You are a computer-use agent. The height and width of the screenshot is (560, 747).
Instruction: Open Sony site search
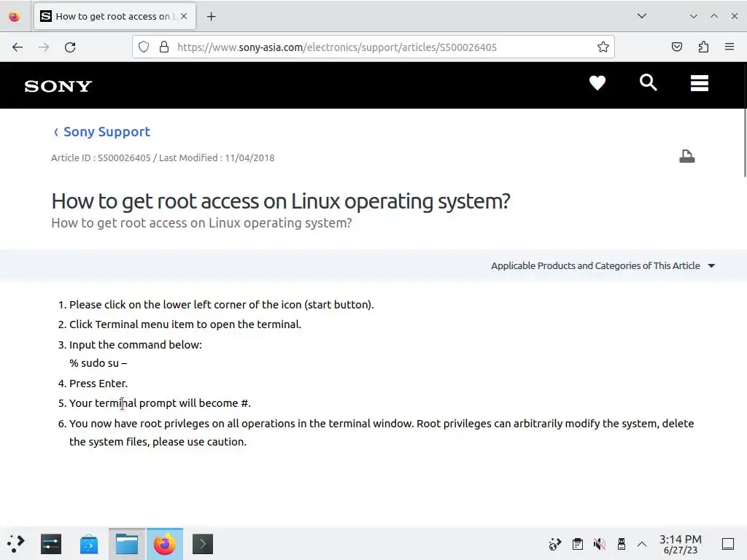click(648, 82)
